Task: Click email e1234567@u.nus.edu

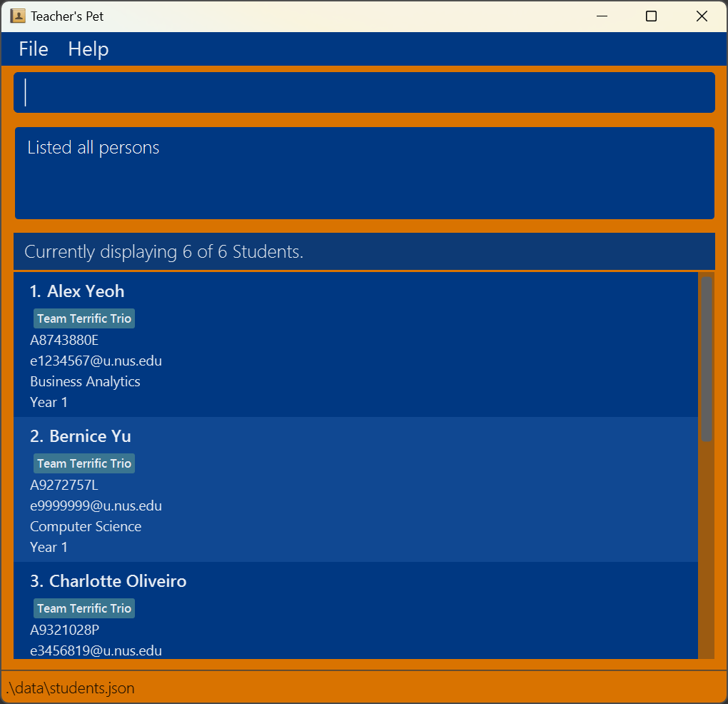Action: tap(96, 361)
